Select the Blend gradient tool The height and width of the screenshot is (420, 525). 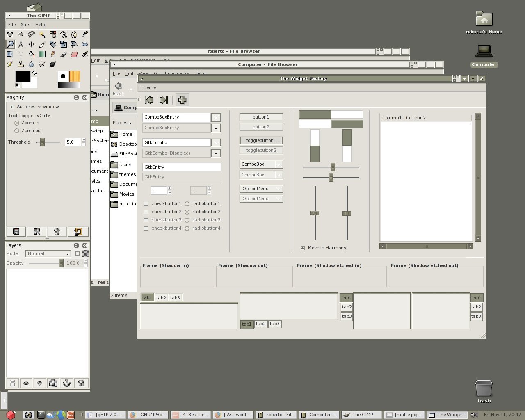(x=42, y=54)
